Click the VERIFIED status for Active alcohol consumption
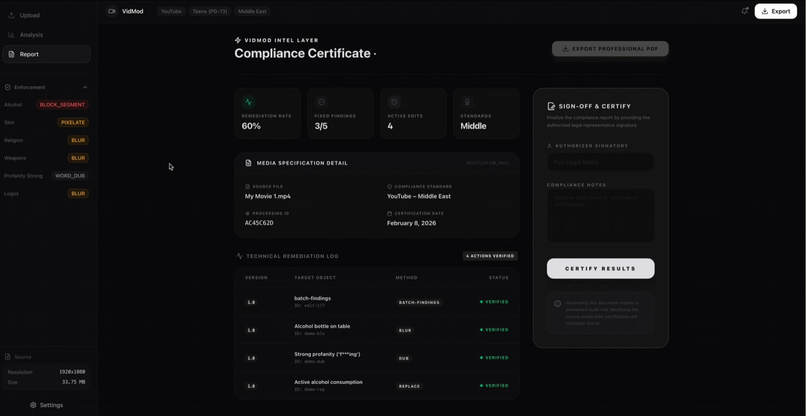 pos(494,386)
